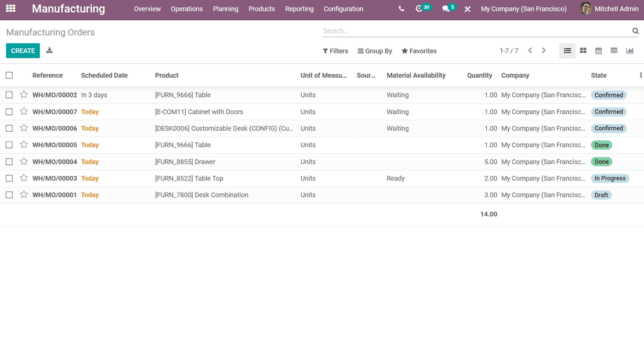Viewport: 644px width, 362px height.
Task: Focus the Search input field
Action: pos(476,31)
